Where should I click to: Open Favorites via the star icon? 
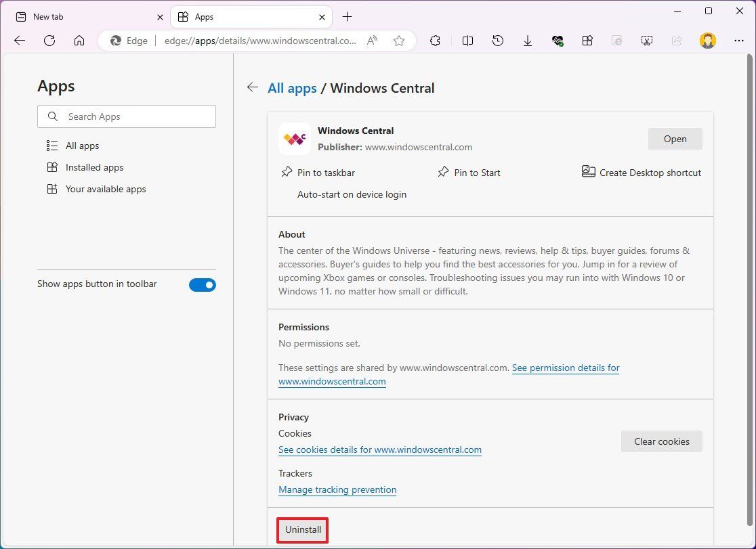tap(400, 41)
